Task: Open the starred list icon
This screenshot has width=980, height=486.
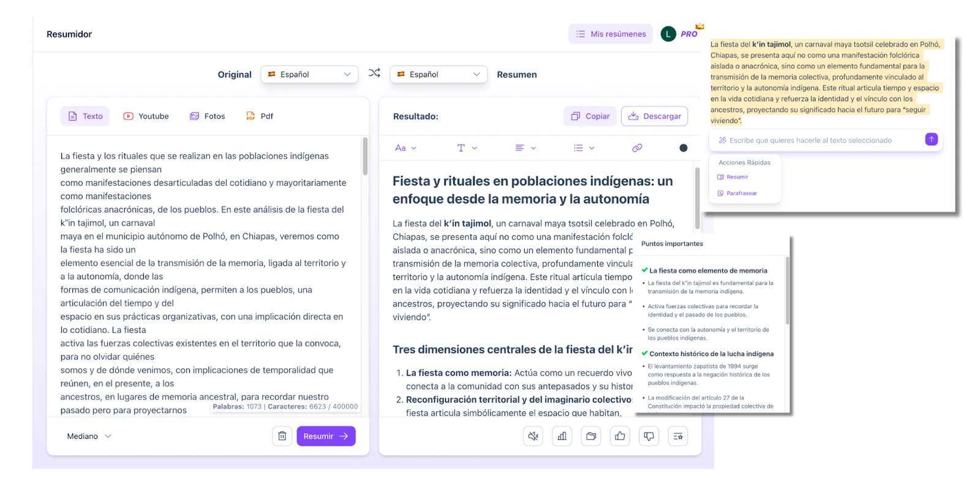Action: click(678, 436)
